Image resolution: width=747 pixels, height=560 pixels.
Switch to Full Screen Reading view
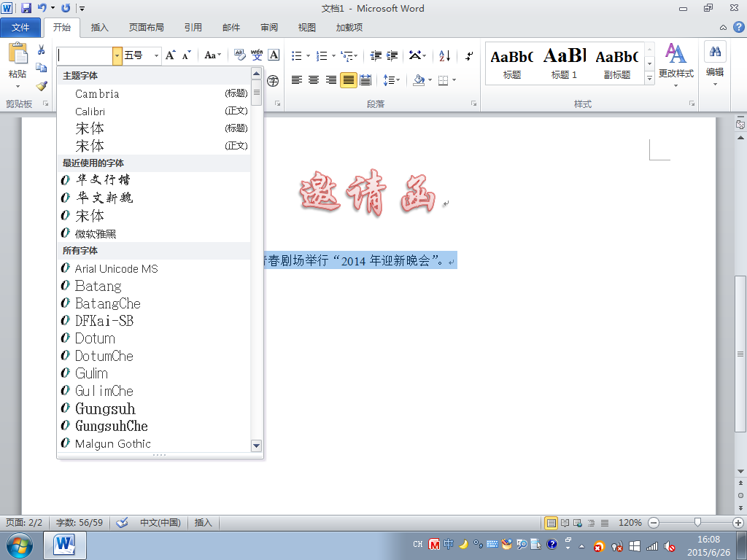coord(565,523)
